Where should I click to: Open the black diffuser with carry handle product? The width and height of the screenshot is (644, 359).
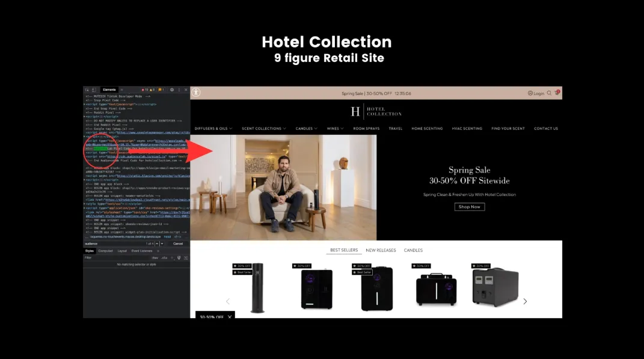click(x=436, y=289)
